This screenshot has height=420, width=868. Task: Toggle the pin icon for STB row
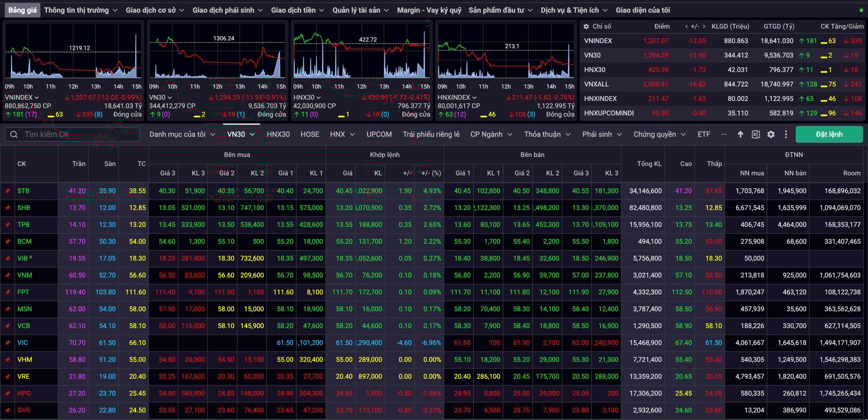pos(8,191)
